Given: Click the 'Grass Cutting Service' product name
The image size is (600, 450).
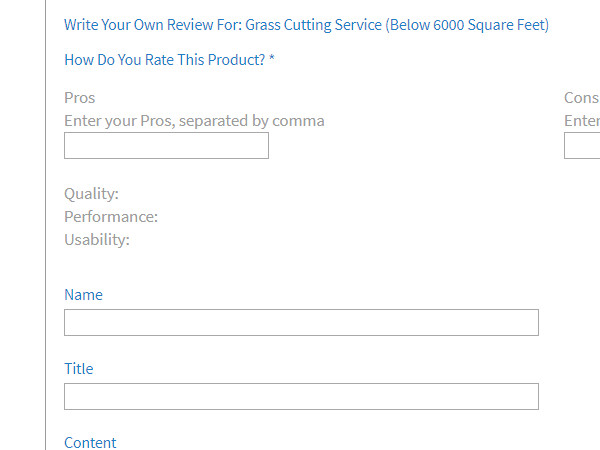Looking at the screenshot, I should [313, 25].
